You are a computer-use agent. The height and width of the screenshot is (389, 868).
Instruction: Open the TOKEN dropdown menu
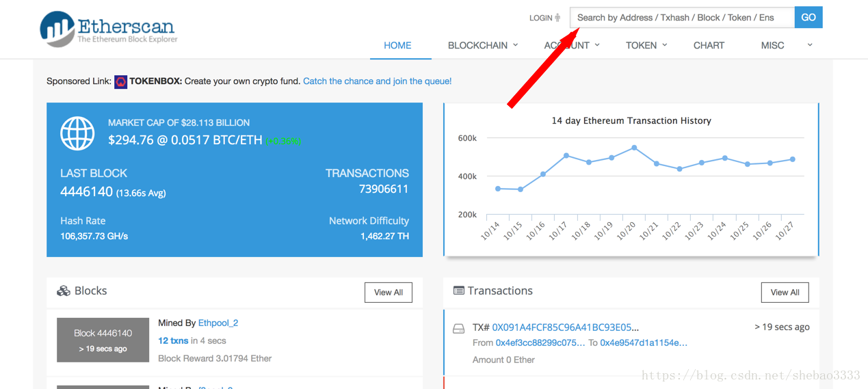[x=646, y=45]
